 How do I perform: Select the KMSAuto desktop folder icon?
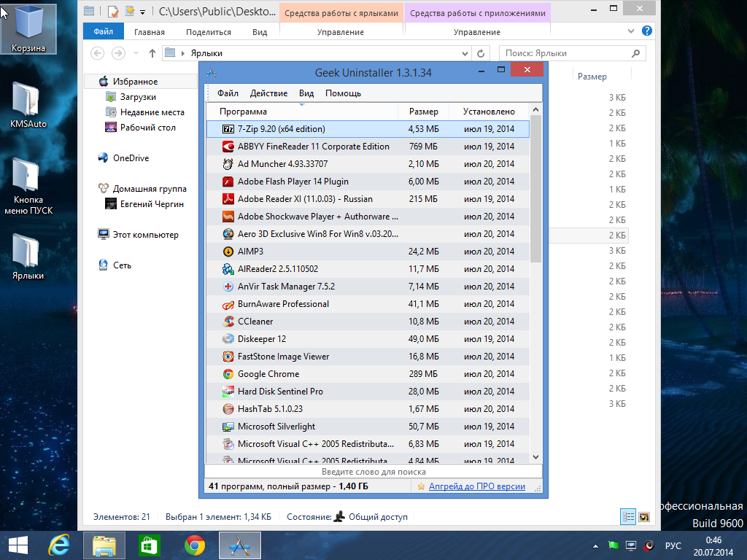[x=28, y=105]
